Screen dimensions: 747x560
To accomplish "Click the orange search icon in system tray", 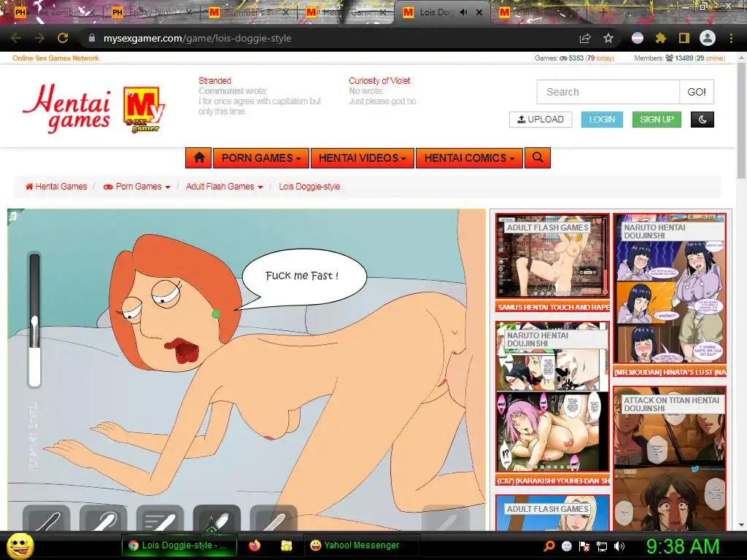I will [549, 546].
